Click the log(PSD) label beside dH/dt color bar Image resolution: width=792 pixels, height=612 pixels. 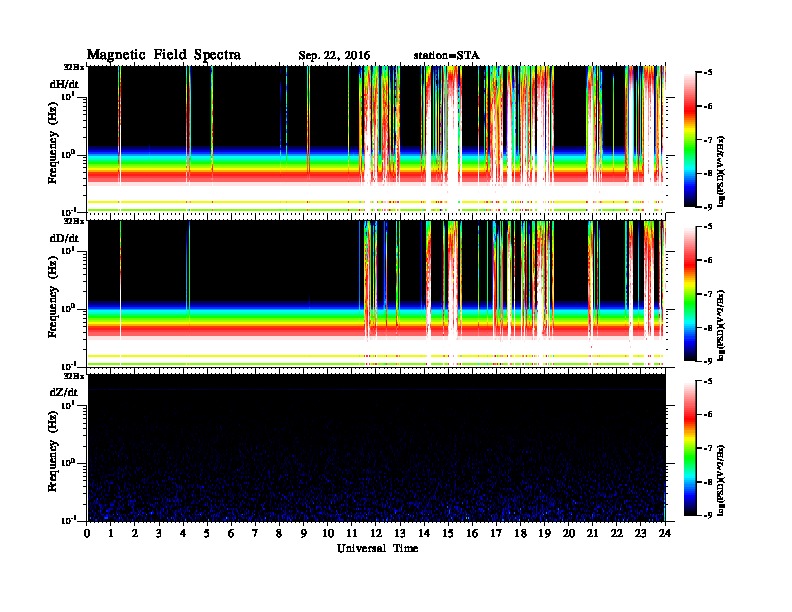click(x=721, y=171)
